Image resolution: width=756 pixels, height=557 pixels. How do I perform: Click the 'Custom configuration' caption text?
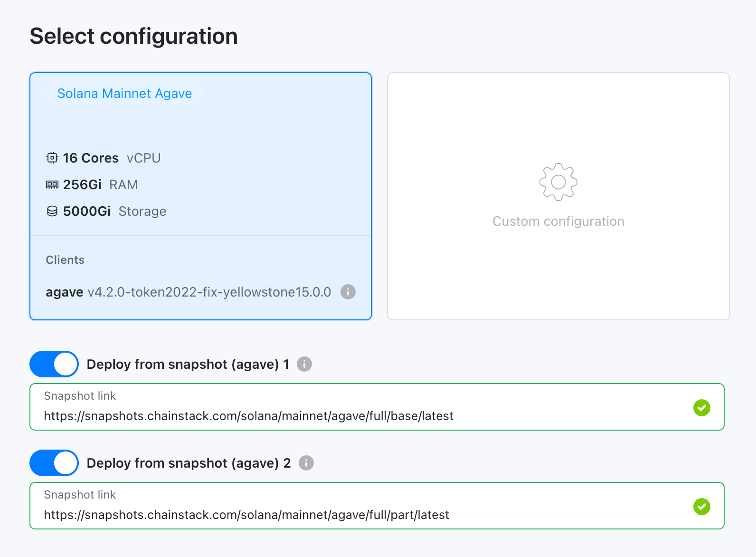coord(558,221)
